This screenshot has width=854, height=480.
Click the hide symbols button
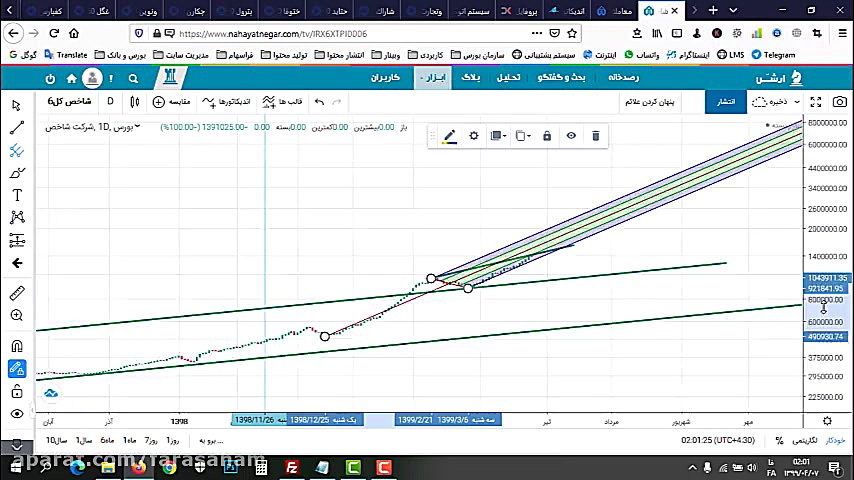click(x=649, y=102)
